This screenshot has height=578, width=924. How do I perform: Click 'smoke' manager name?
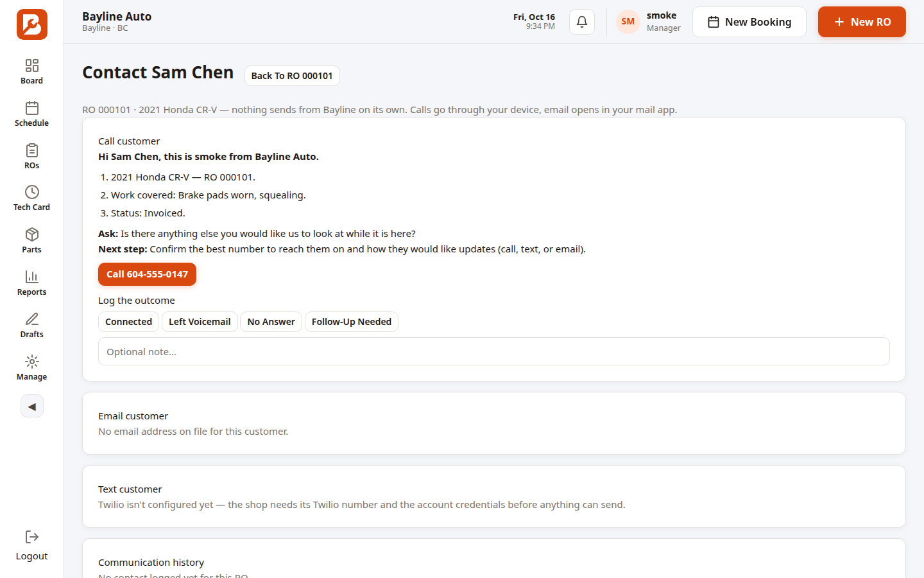(x=662, y=15)
